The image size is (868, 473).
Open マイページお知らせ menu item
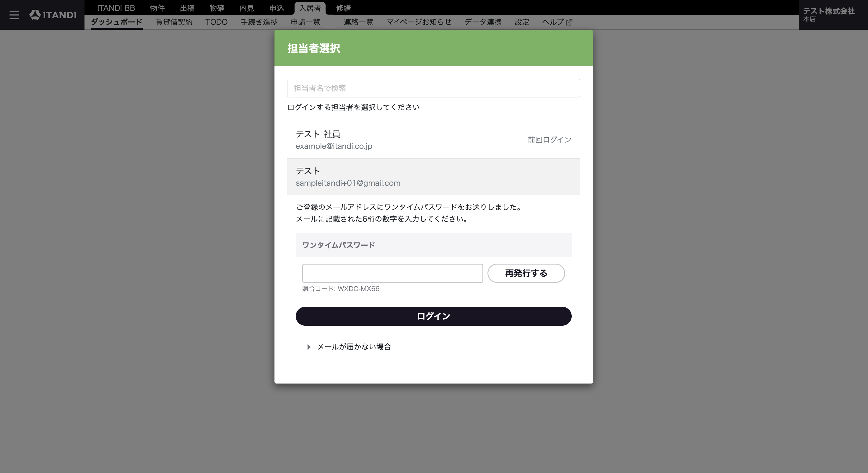tap(419, 22)
